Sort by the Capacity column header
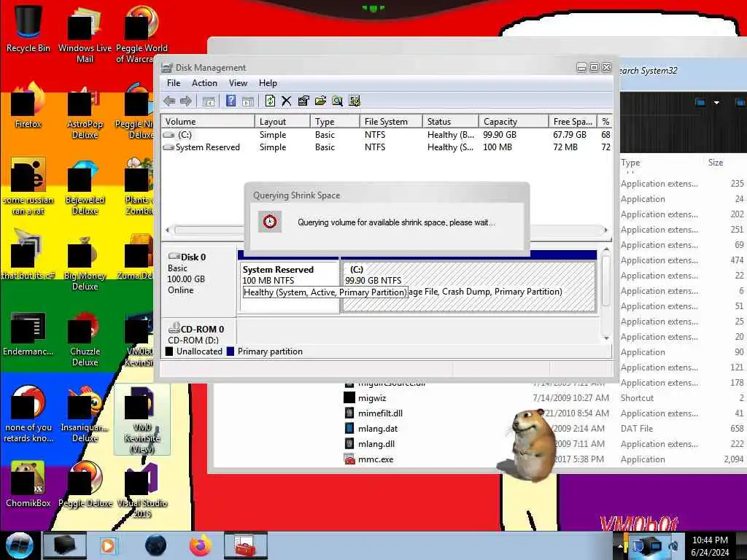The width and height of the screenshot is (747, 560). pos(514,122)
